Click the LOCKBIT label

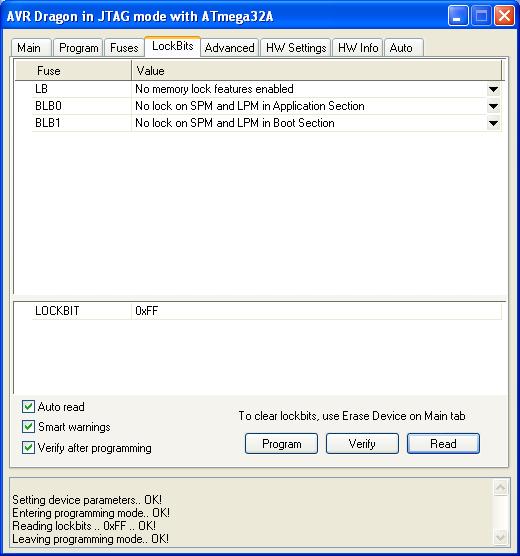click(57, 311)
